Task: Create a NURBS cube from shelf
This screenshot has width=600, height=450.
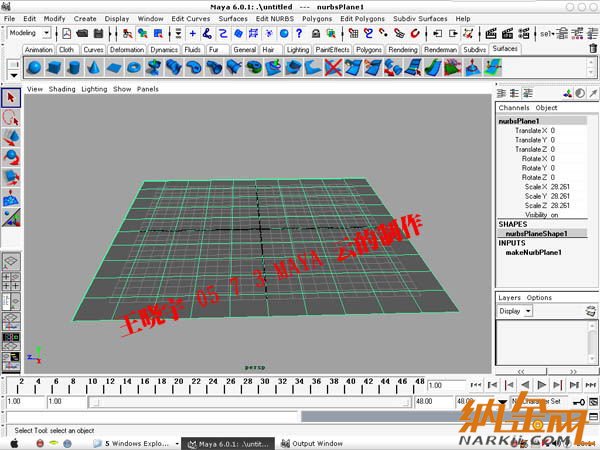Action: coord(54,68)
